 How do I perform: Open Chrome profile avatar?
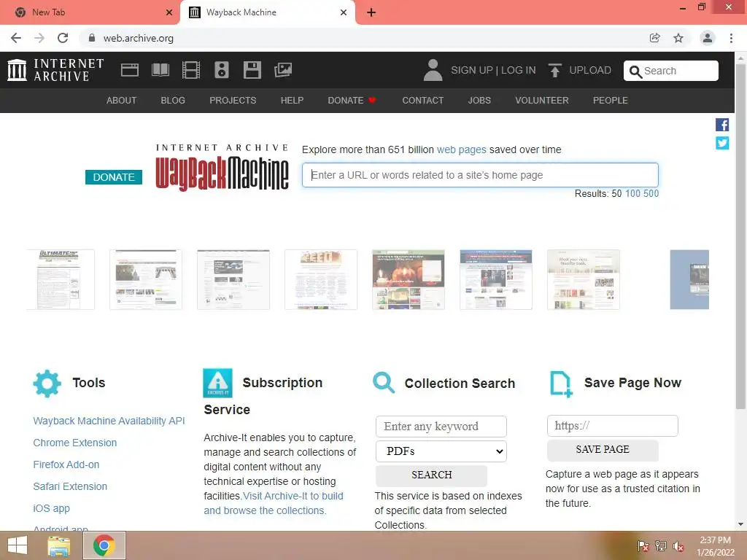(x=708, y=38)
